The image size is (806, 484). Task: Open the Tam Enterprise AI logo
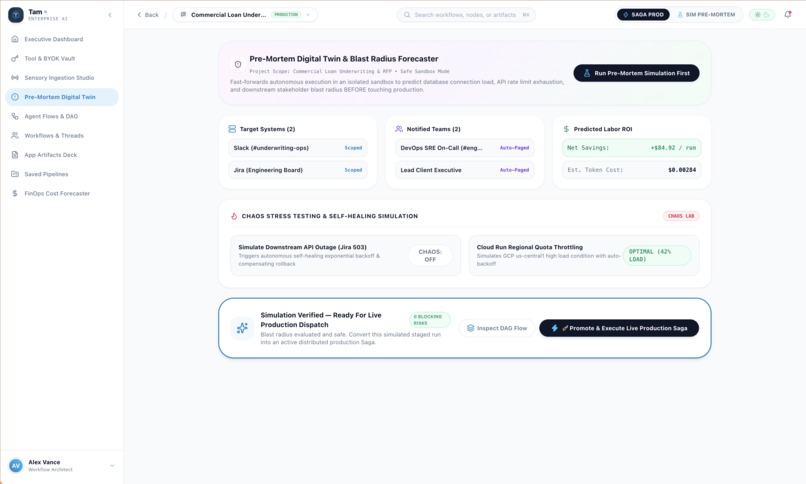click(x=16, y=15)
